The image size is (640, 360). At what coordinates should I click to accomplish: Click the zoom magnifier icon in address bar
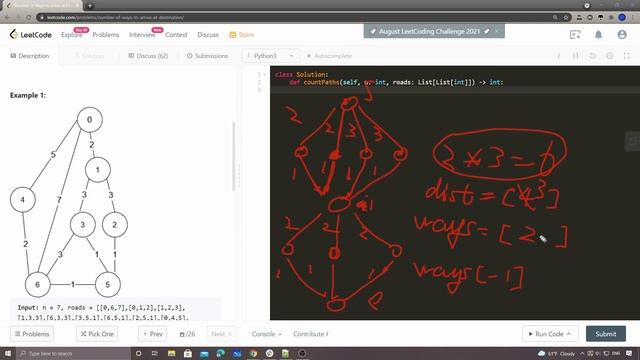tap(555, 18)
